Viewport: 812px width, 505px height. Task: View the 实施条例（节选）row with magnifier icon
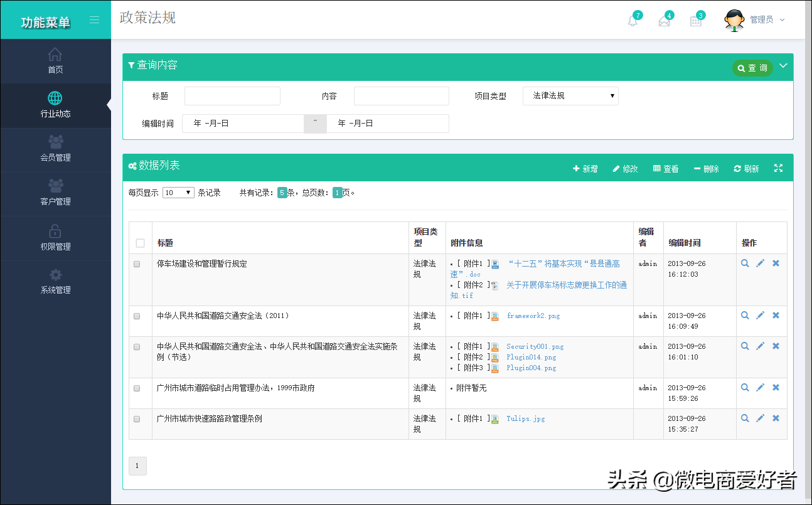coord(745,346)
